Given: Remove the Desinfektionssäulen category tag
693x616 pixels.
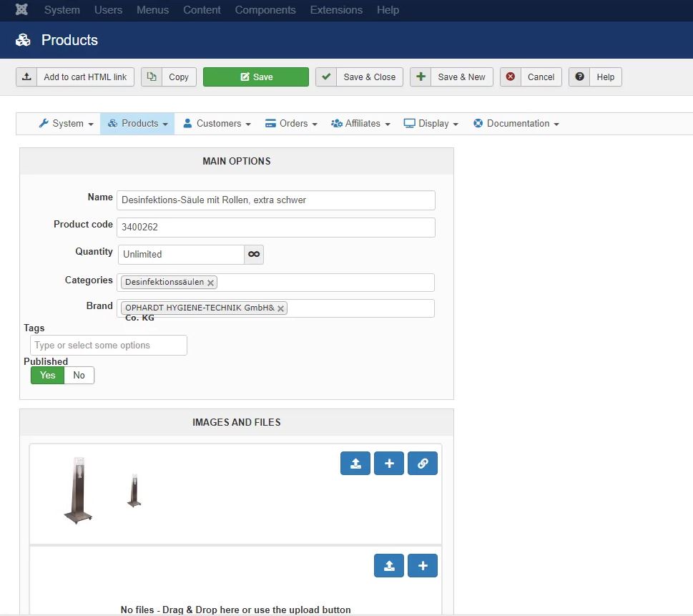Looking at the screenshot, I should pos(210,283).
